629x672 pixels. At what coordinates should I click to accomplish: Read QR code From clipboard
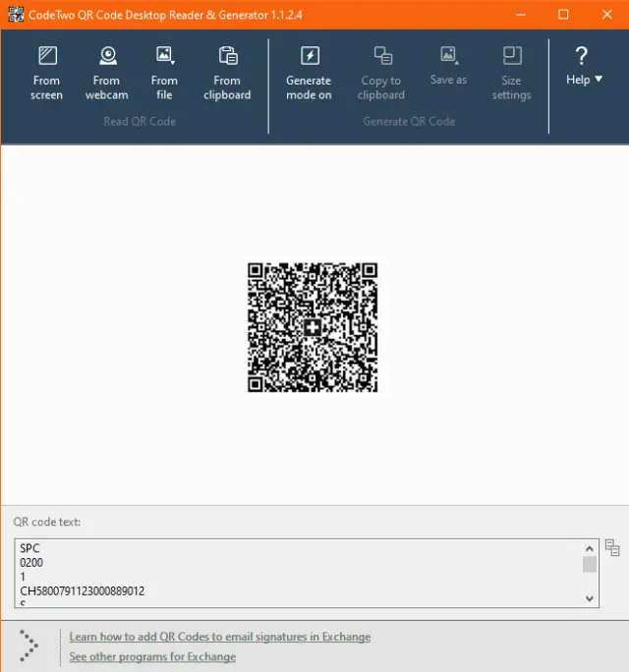point(227,74)
